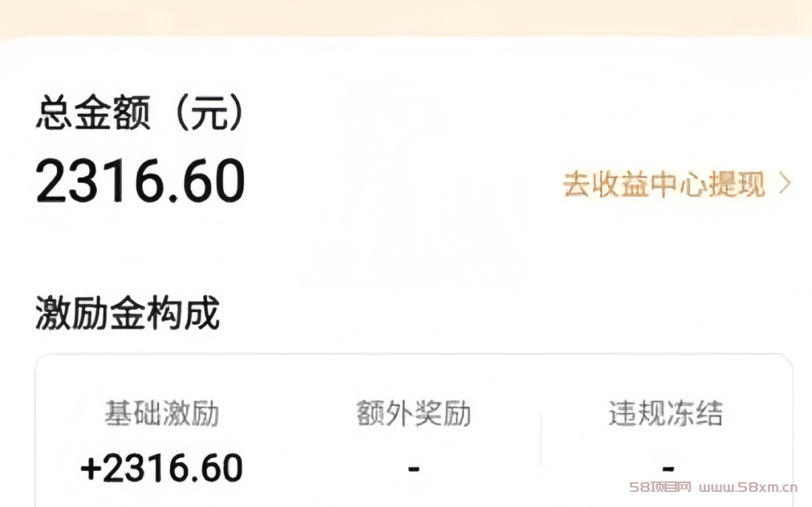
Task: Tap the plus sign before 2316.60
Action: tap(90, 468)
